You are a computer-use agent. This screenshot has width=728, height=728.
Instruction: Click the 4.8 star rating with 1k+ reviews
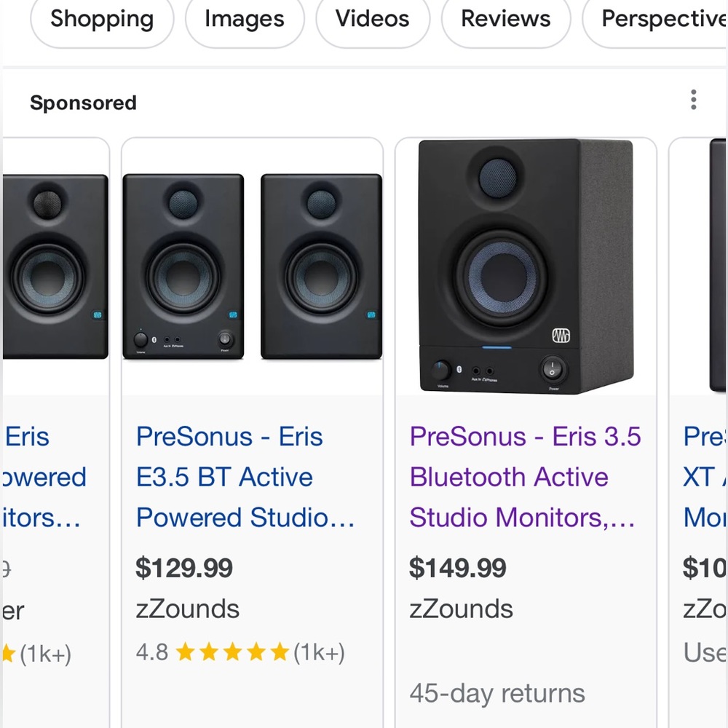[240, 652]
